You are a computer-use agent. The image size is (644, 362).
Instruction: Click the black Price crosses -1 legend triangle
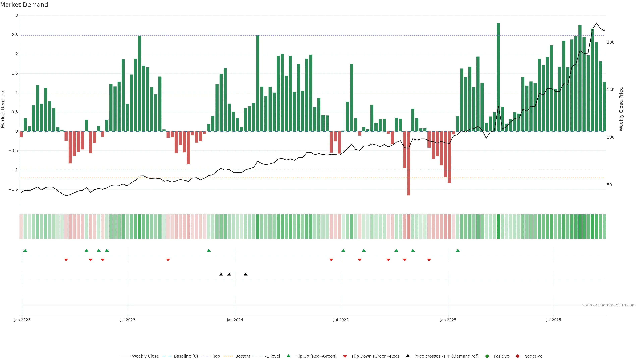(x=408, y=356)
